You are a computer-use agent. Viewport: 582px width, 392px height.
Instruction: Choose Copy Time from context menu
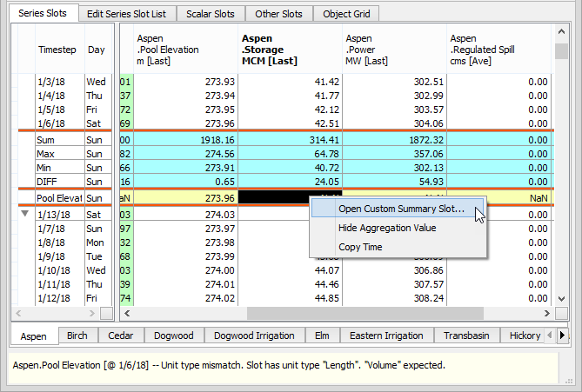pyautogui.click(x=359, y=247)
